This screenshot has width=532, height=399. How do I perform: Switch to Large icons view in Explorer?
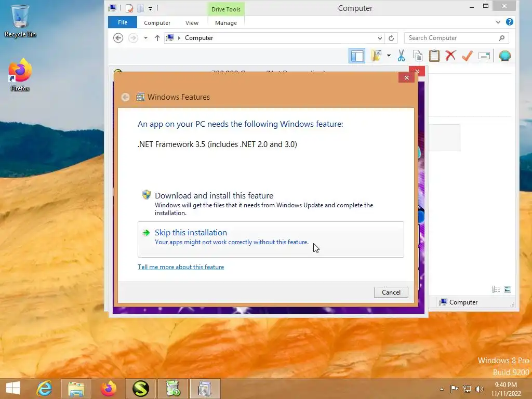click(x=507, y=289)
